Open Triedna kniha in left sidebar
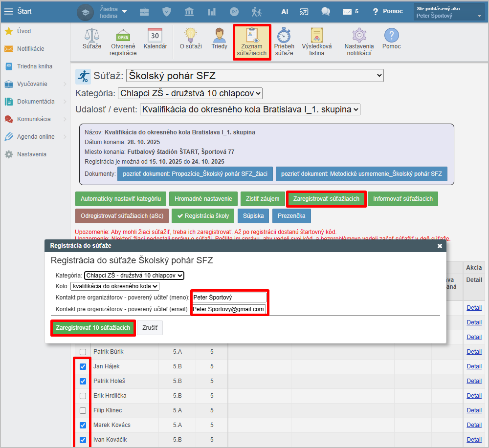This screenshot has height=448, width=489. coord(34,66)
